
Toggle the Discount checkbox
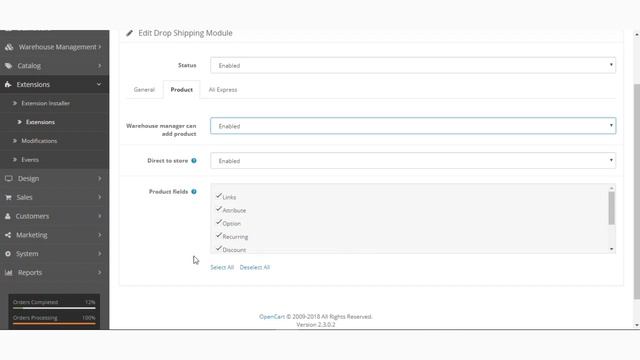219,248
